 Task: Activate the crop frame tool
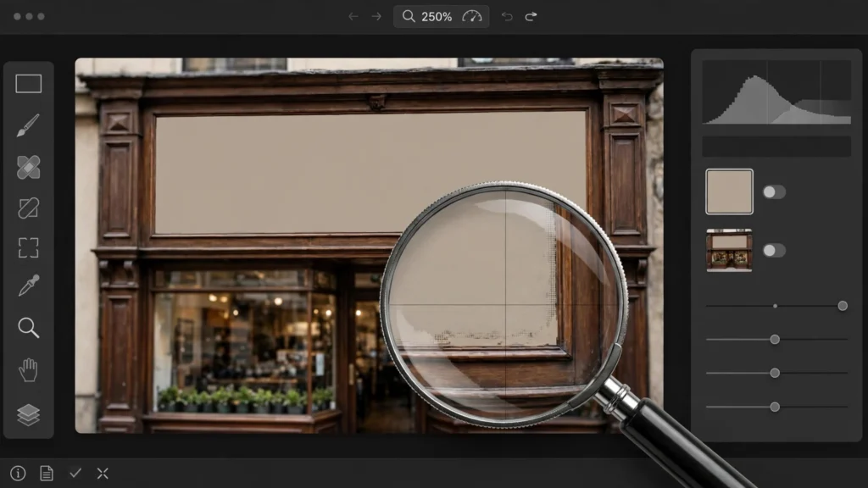click(x=28, y=248)
